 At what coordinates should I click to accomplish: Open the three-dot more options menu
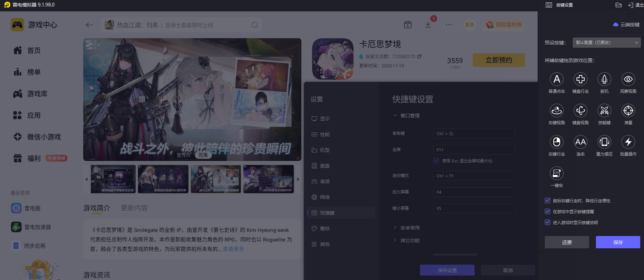tap(449, 25)
